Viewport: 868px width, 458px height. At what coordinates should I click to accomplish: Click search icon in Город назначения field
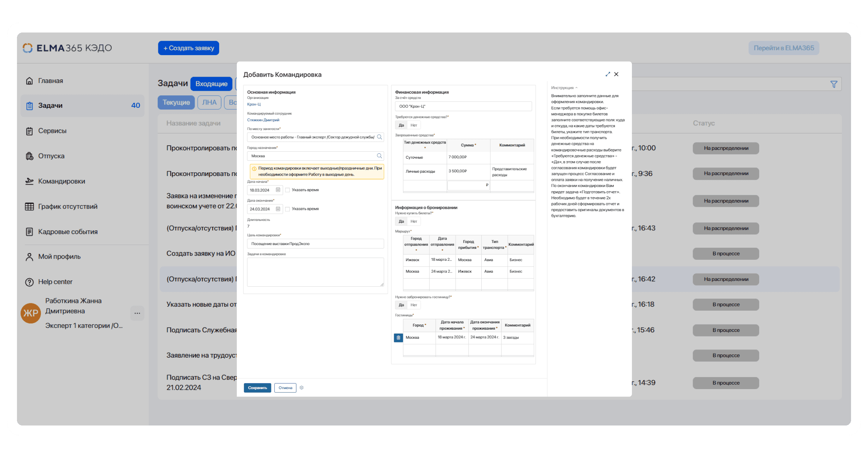[379, 156]
